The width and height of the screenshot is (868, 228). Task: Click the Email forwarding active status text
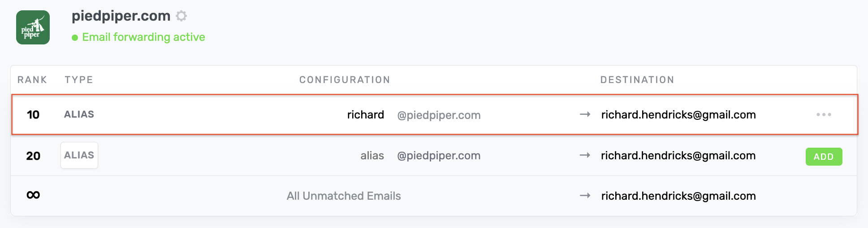[143, 37]
